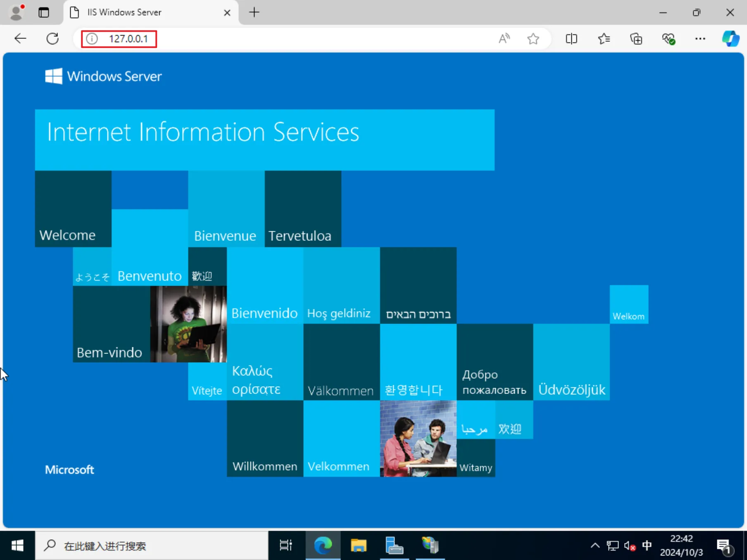Click the Korean 환영합니다 tile
This screenshot has height=560, width=747.
point(418,362)
